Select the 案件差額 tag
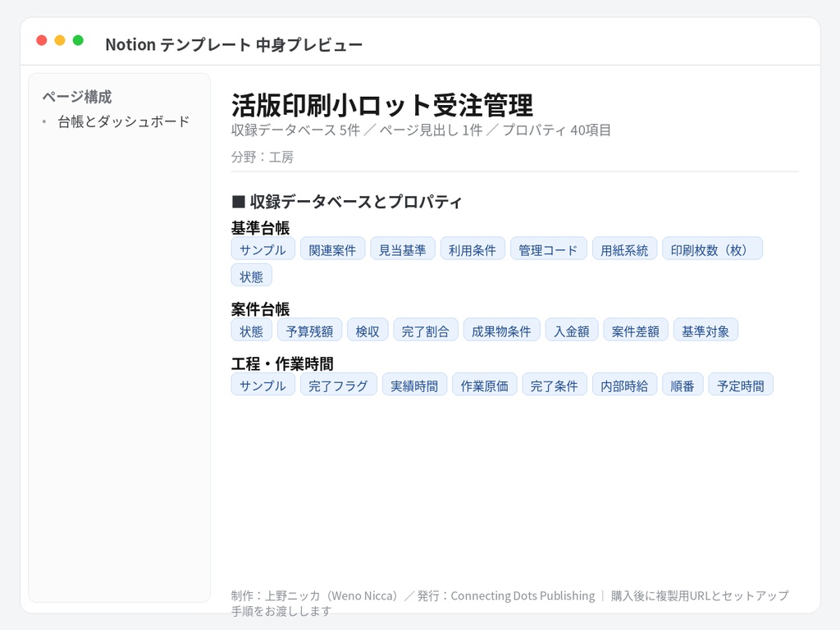 point(636,330)
